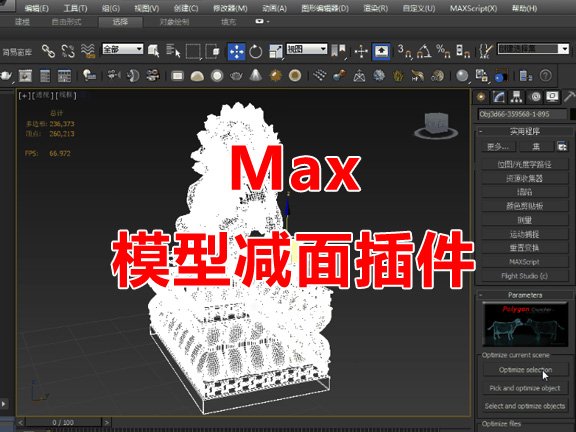Open the 工具(T) menu
The width and height of the screenshot is (576, 432).
(75, 8)
